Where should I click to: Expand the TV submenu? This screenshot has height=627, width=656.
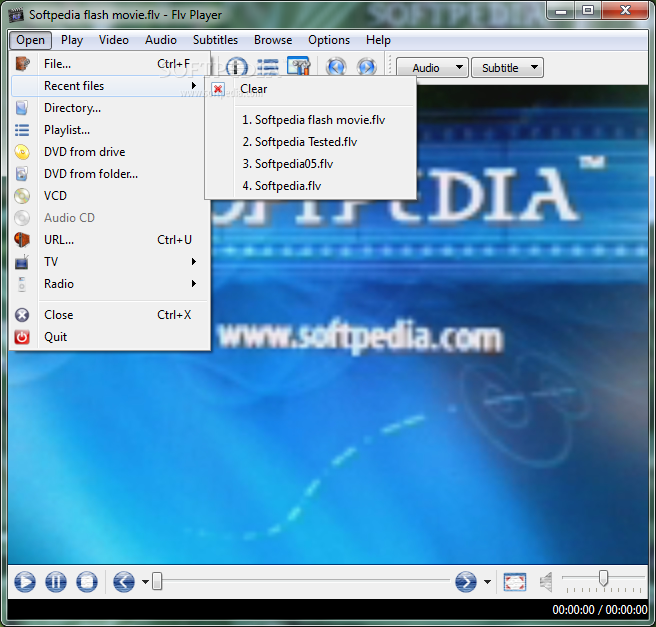tap(193, 262)
